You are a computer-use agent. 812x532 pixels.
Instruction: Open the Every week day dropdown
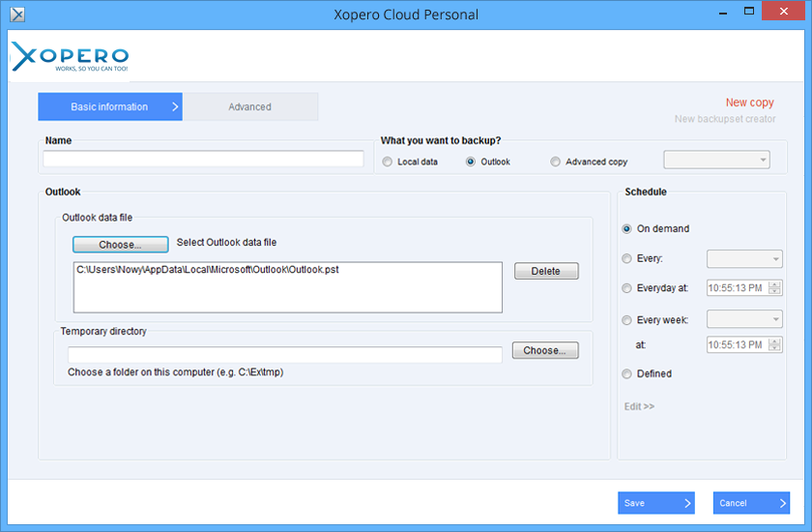click(x=744, y=319)
